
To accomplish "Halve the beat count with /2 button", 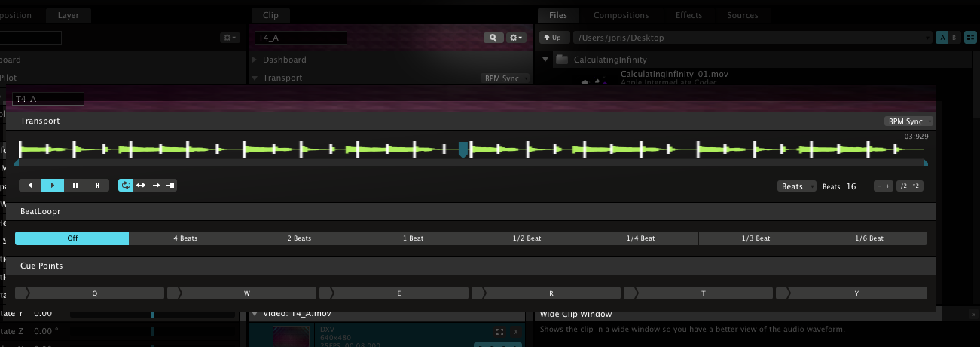I will 902,186.
